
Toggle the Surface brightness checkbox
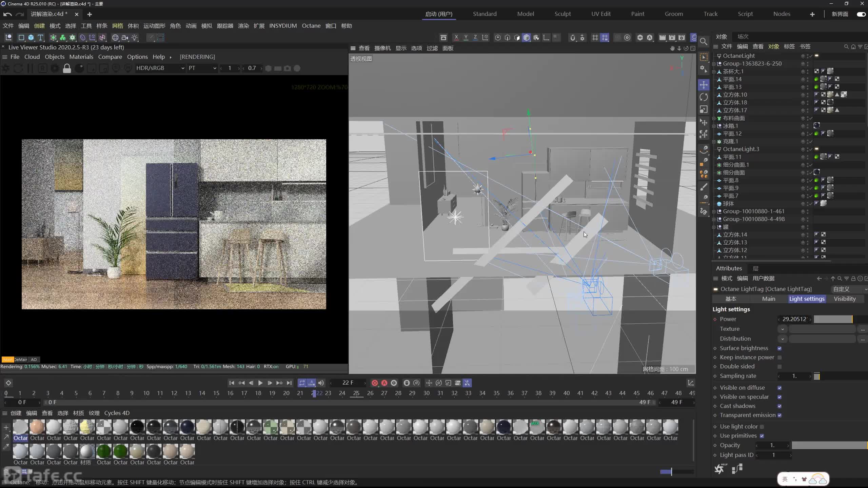pos(780,348)
